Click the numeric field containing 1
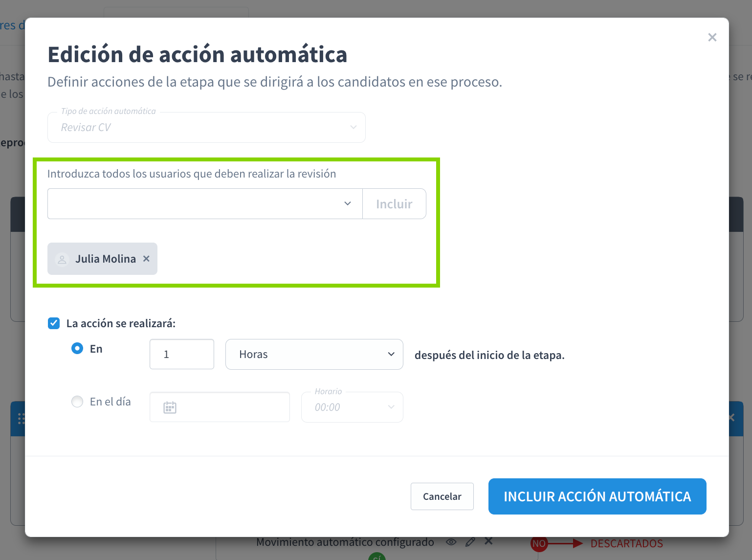Image resolution: width=752 pixels, height=560 pixels. pos(181,354)
